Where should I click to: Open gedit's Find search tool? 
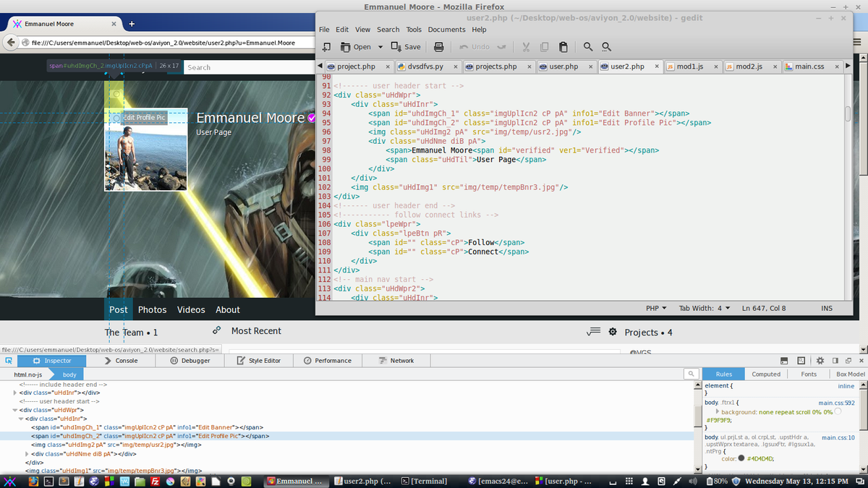click(588, 47)
